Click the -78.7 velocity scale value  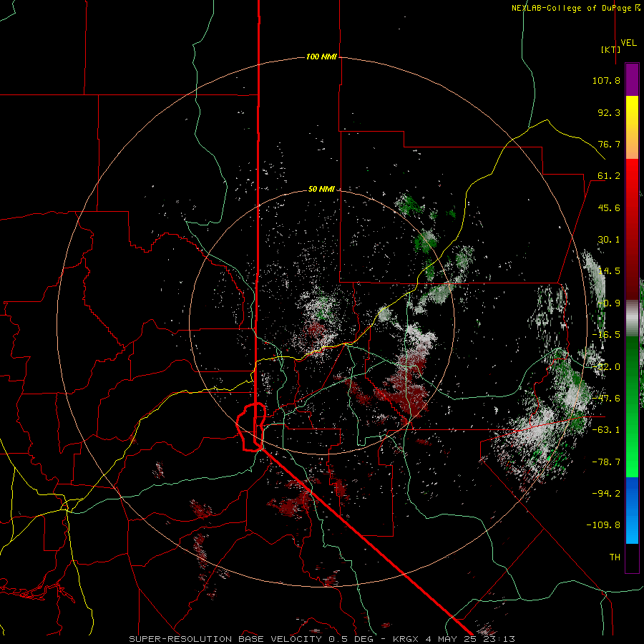606,462
